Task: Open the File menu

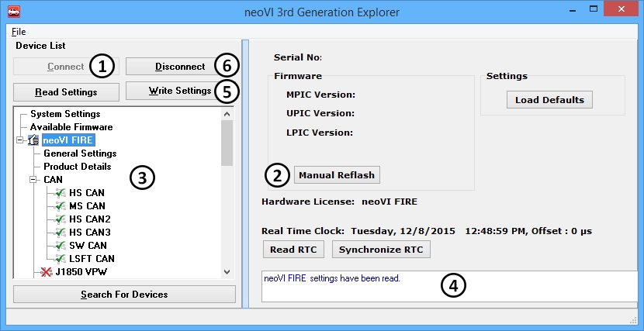Action: point(19,32)
